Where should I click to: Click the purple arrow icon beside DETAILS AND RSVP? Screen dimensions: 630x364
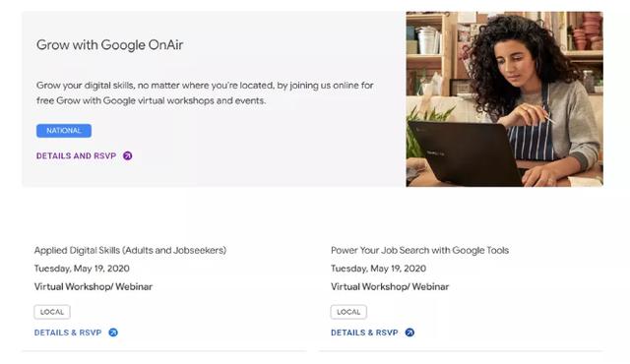pos(127,155)
